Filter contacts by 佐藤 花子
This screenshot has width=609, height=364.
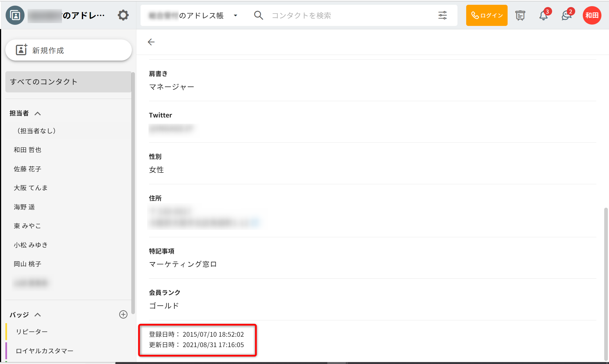coord(28,169)
